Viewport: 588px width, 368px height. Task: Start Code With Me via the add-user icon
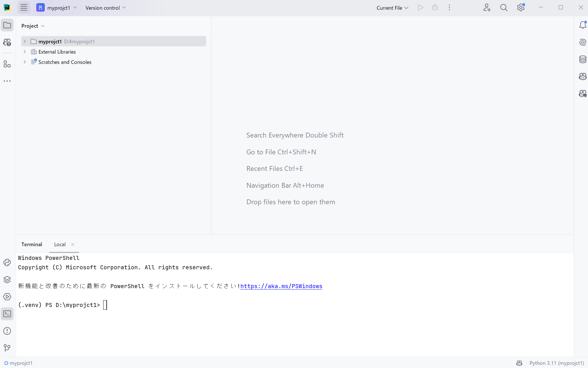[487, 8]
